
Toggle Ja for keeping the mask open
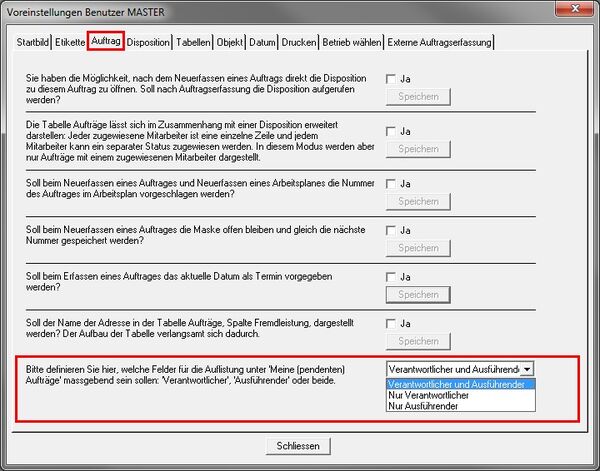click(392, 230)
